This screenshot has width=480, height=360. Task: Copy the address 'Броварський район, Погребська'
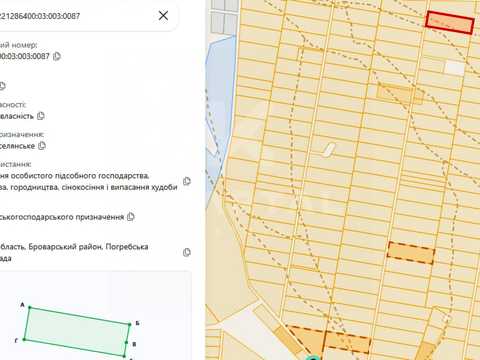(187, 252)
